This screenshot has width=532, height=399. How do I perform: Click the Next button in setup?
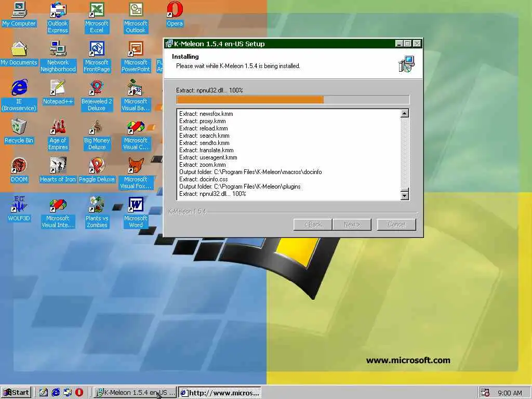pyautogui.click(x=352, y=224)
